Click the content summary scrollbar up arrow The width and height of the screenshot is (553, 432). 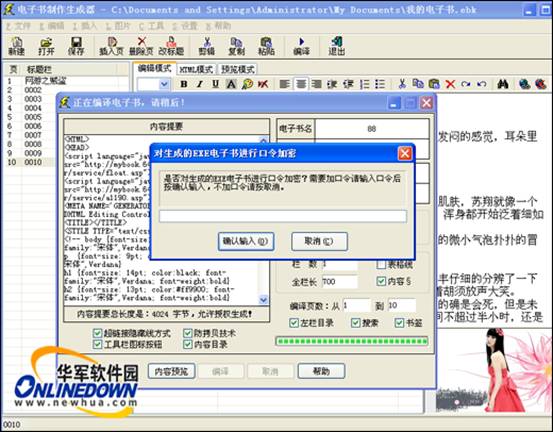pyautogui.click(x=263, y=140)
